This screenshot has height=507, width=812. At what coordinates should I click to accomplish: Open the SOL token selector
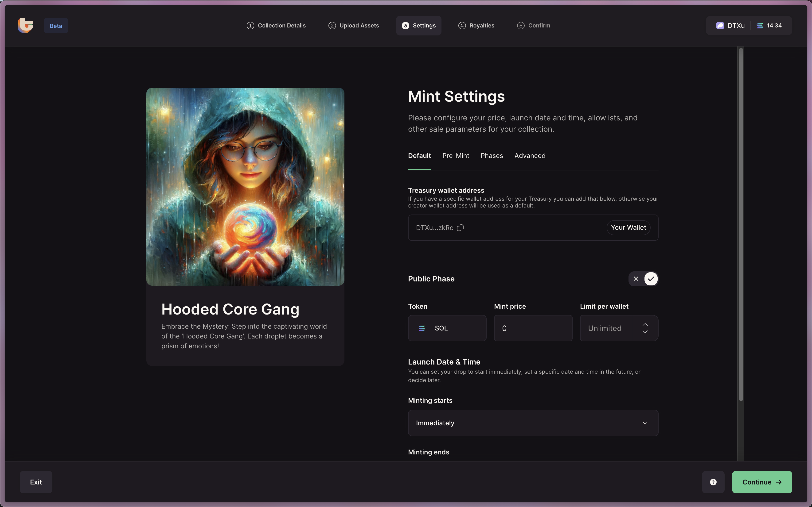point(447,328)
